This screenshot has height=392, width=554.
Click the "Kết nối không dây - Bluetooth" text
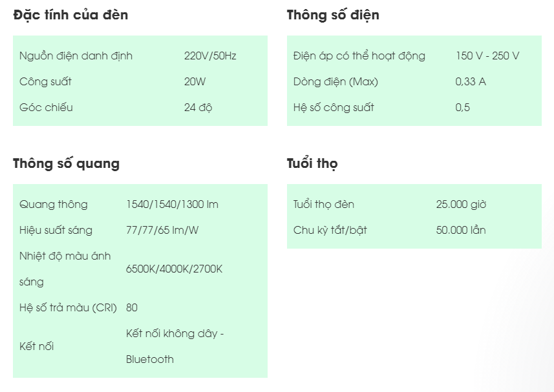(x=175, y=346)
